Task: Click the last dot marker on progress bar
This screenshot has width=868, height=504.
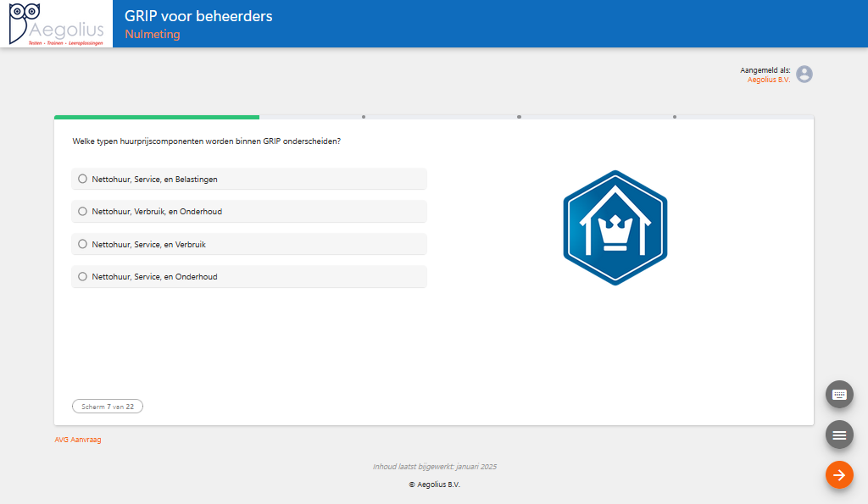Action: (675, 117)
